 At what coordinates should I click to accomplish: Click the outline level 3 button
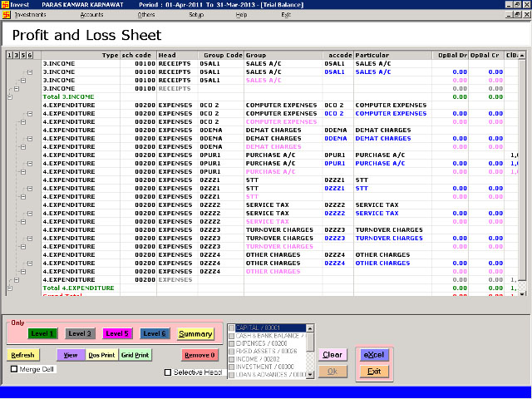pos(17,56)
